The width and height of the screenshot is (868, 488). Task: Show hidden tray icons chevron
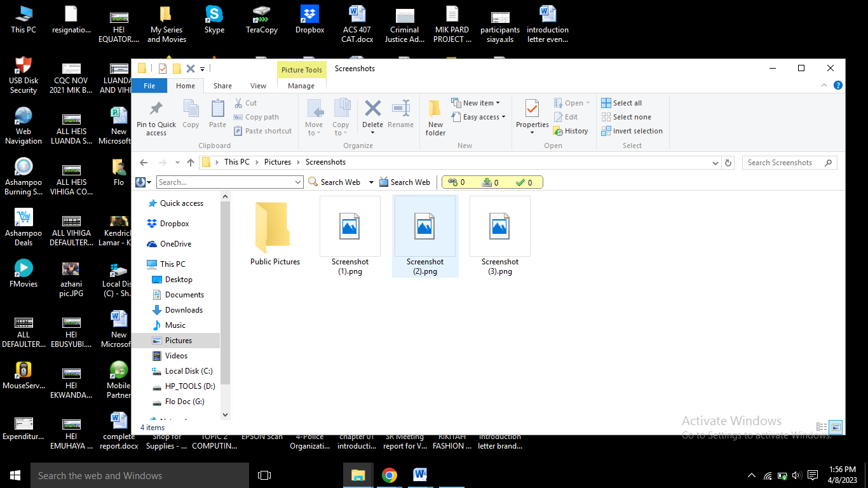[x=752, y=475]
